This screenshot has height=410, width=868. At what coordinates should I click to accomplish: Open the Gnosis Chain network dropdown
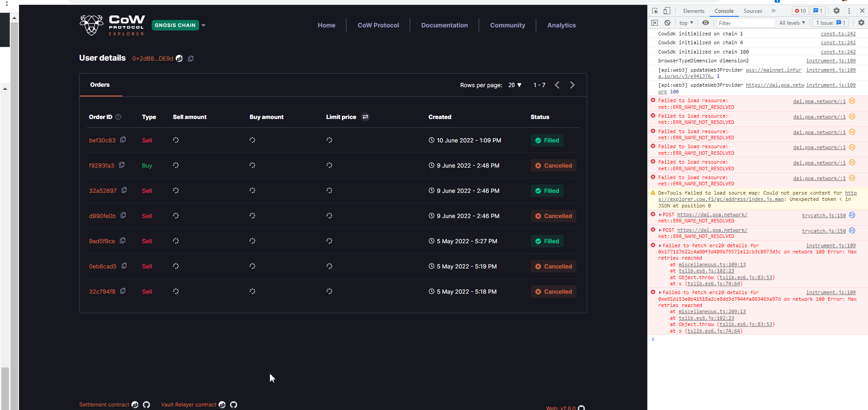[x=179, y=25]
